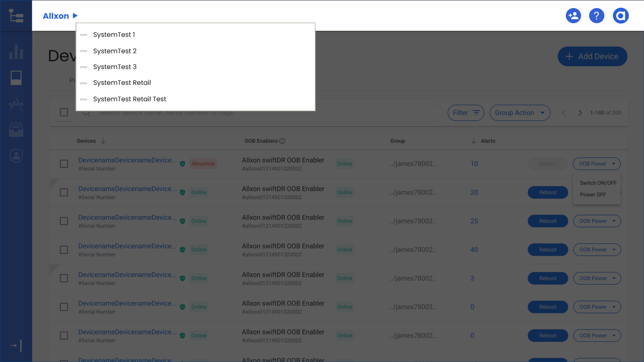The height and width of the screenshot is (362, 644).
Task: Check the checkbox for device with 25 alerts
Action: tap(64, 221)
